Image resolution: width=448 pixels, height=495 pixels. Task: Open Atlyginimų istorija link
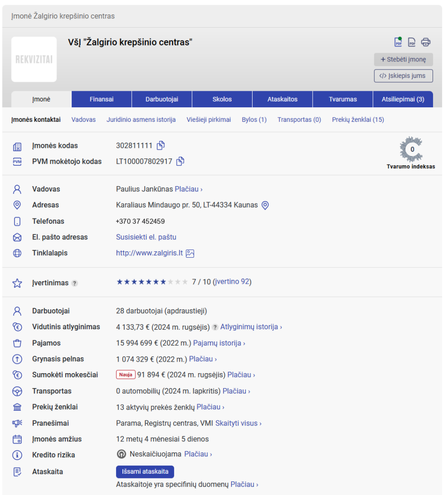pos(251,327)
